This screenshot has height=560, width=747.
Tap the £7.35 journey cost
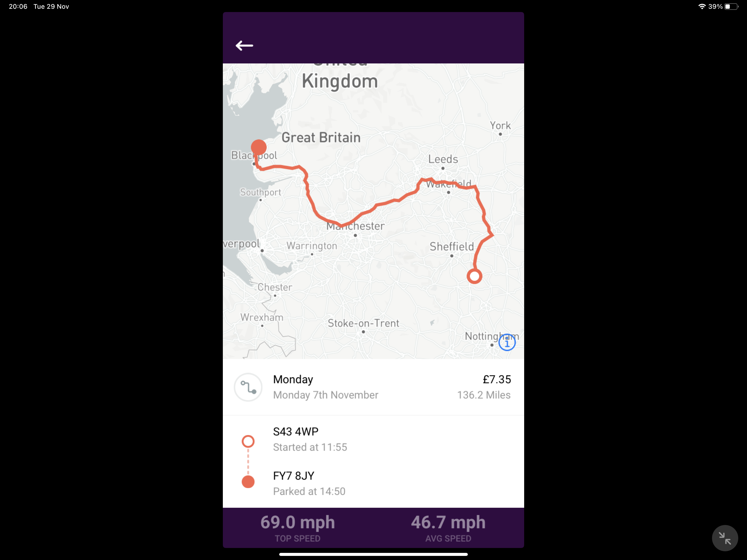click(497, 379)
